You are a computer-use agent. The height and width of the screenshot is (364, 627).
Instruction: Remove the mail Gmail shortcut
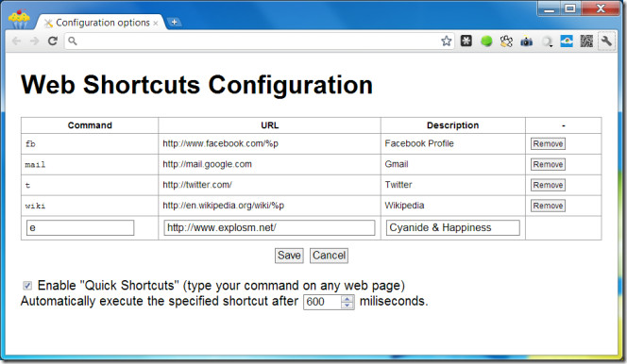(548, 164)
